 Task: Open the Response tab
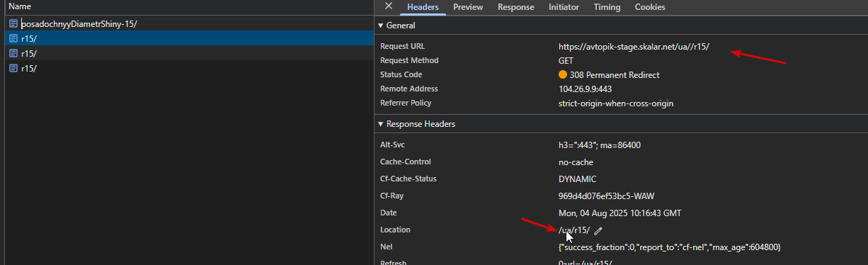point(515,7)
